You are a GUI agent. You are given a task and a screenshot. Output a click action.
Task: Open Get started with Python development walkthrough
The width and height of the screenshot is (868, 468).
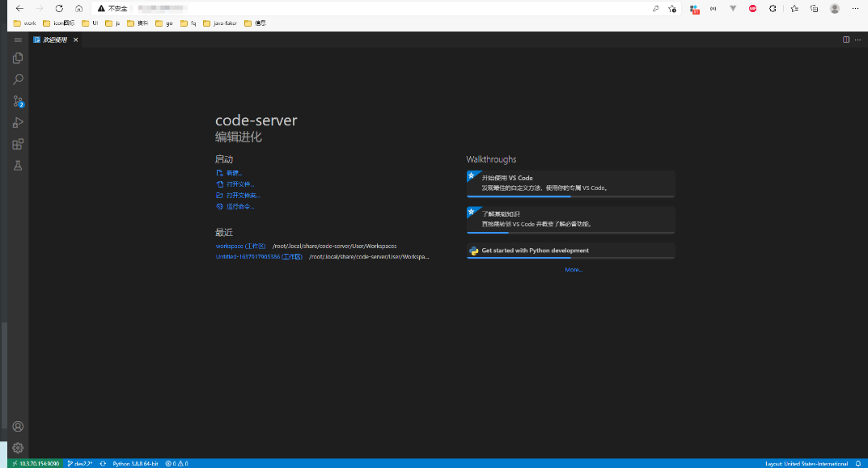point(571,251)
